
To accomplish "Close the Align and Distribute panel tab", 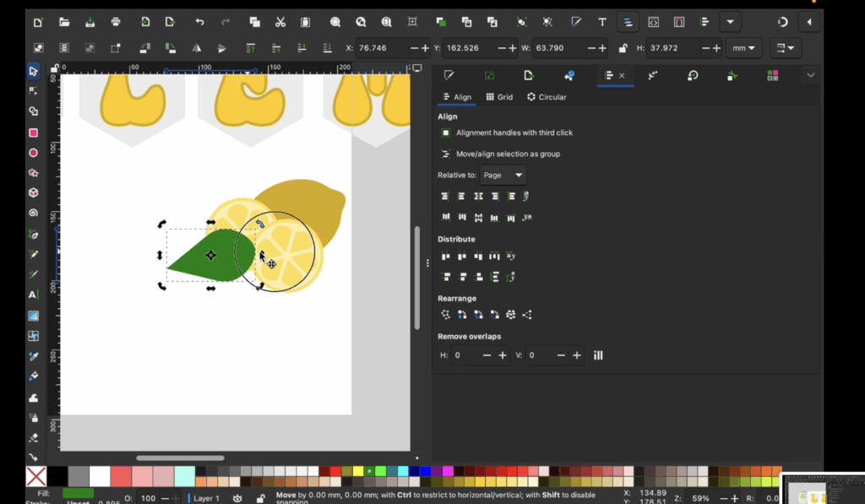I will pyautogui.click(x=622, y=75).
